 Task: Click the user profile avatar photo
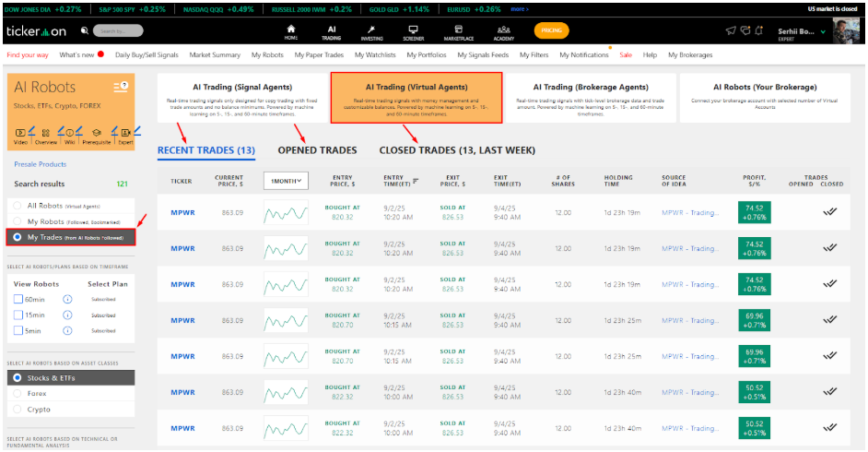click(x=845, y=31)
